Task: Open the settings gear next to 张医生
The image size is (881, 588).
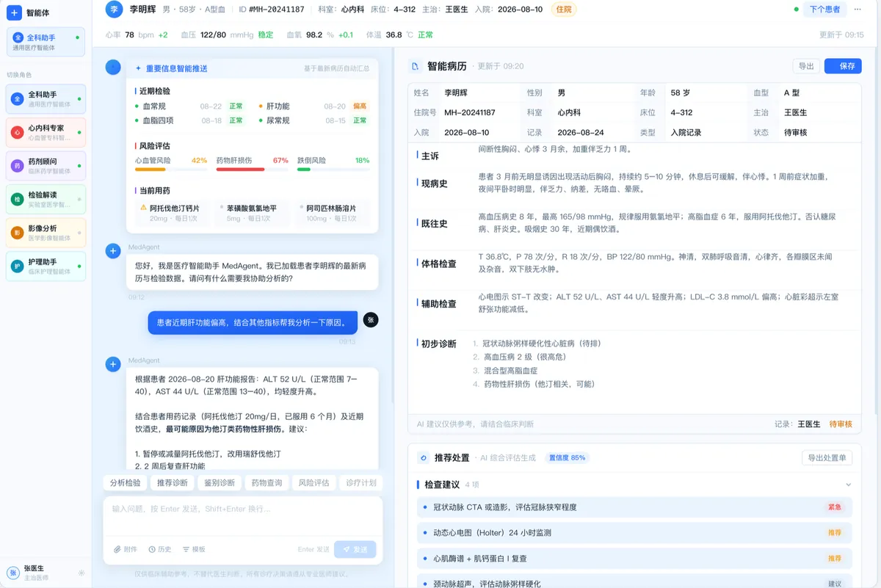Action: 81,573
